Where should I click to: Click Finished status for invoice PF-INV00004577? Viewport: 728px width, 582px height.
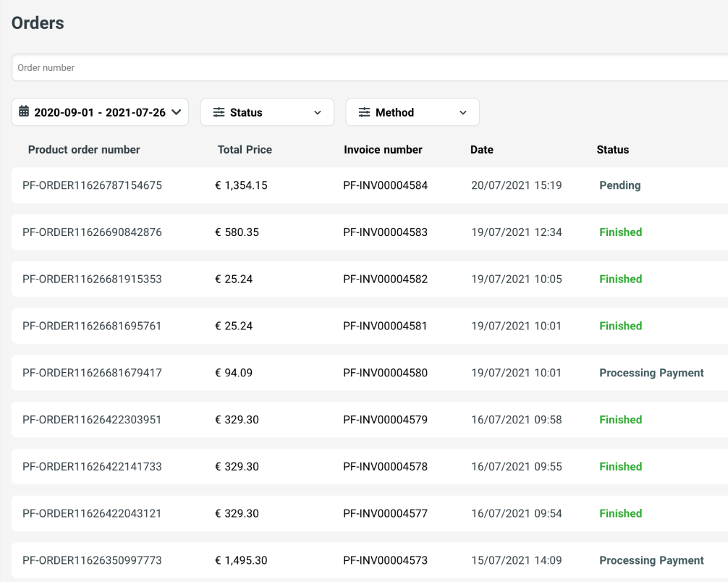621,514
